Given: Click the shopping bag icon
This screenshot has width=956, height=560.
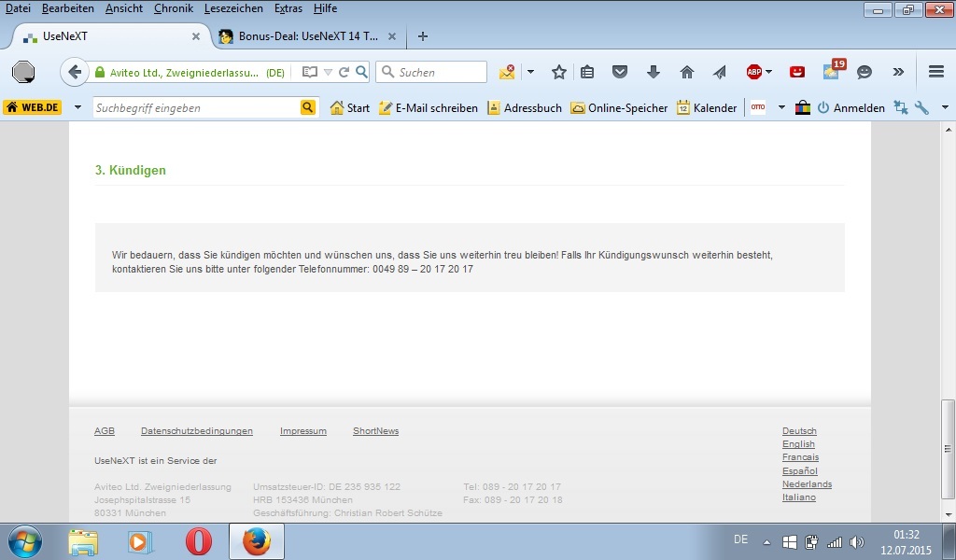Looking at the screenshot, I should pyautogui.click(x=802, y=108).
